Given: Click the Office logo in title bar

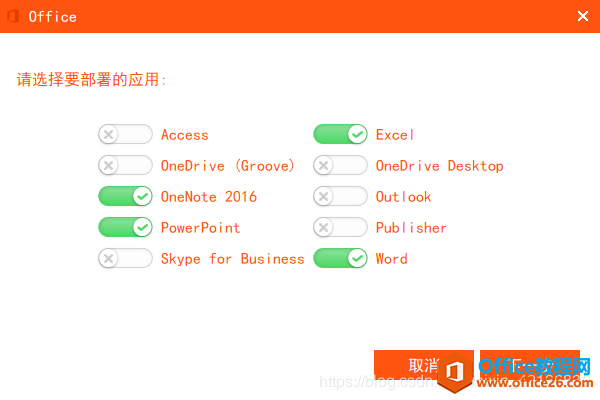Looking at the screenshot, I should tap(14, 16).
